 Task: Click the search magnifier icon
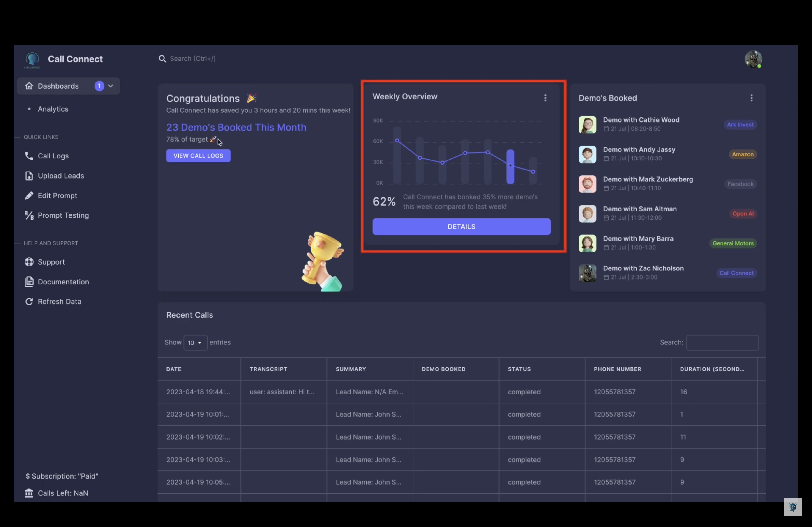tap(162, 58)
